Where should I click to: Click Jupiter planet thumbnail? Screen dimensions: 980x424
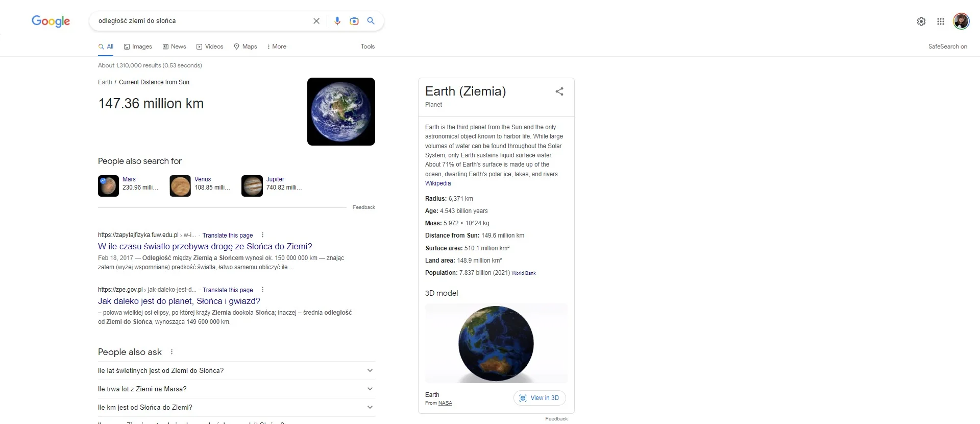tap(252, 186)
